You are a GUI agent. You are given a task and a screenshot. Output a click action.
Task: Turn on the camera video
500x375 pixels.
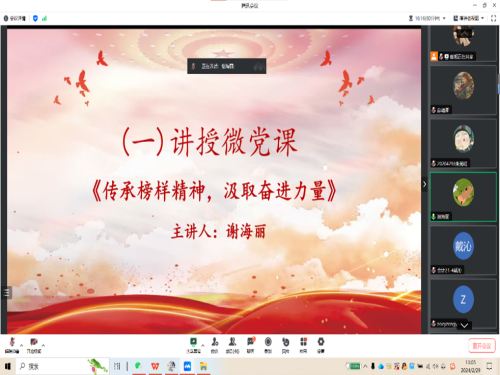pyautogui.click(x=34, y=345)
